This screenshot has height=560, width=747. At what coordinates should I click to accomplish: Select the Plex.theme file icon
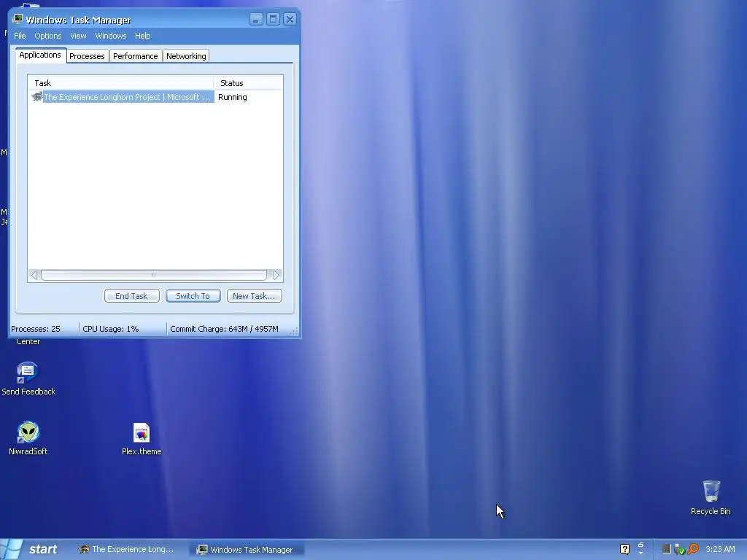142,438
